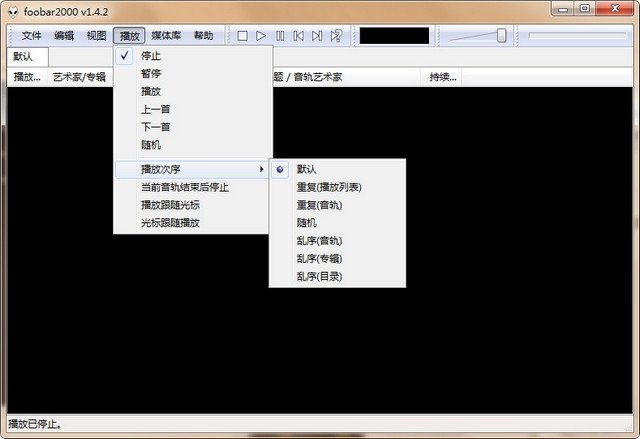Select 随机 playback order in submenu
Screen dimensions: 640x439
[338, 223]
